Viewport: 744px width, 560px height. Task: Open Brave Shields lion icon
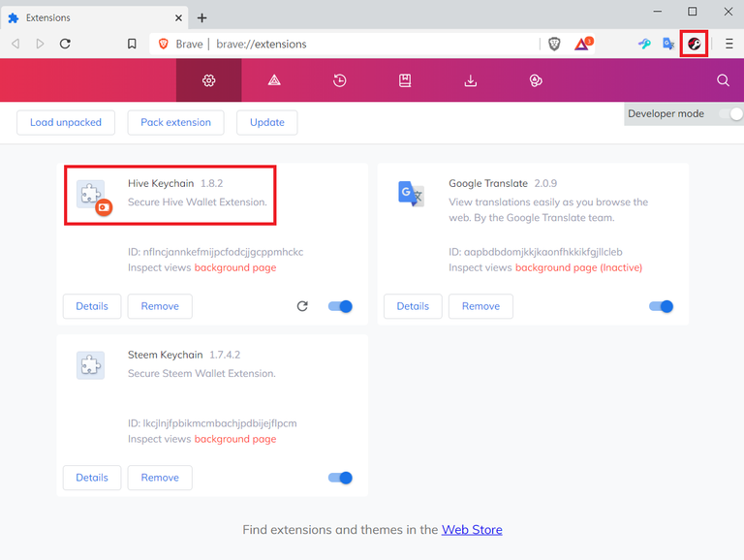554,45
